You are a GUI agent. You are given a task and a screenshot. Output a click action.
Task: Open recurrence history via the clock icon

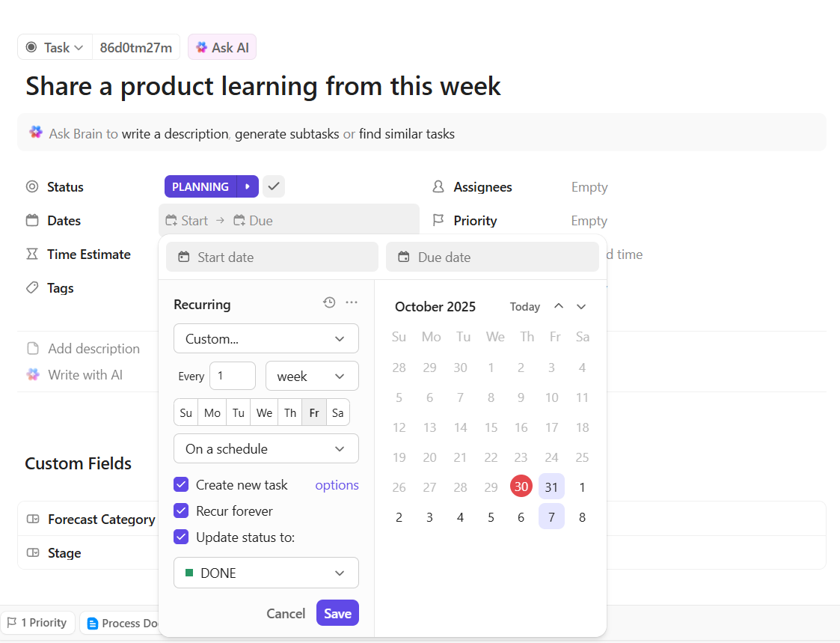[x=328, y=302]
